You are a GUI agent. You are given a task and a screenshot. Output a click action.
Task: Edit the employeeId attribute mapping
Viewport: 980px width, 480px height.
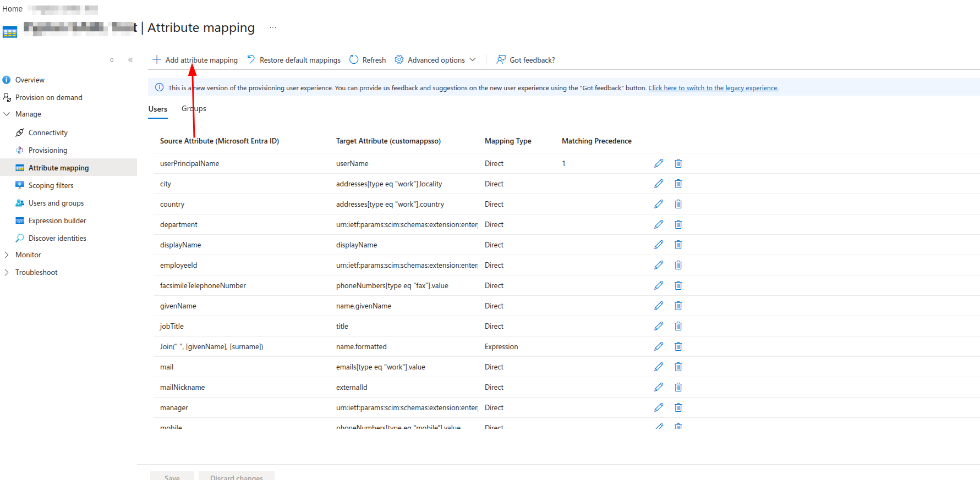click(659, 265)
